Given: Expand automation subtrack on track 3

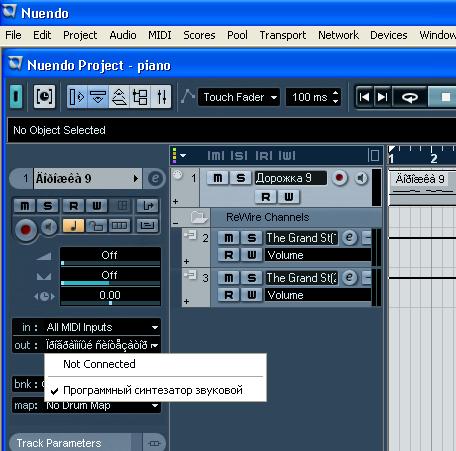Looking at the screenshot, I should (x=186, y=301).
